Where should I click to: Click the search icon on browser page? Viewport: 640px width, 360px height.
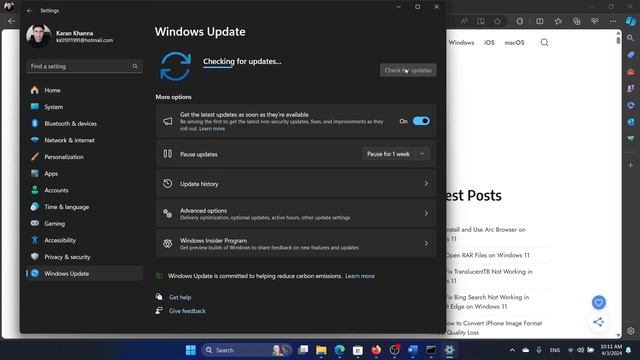point(544,42)
